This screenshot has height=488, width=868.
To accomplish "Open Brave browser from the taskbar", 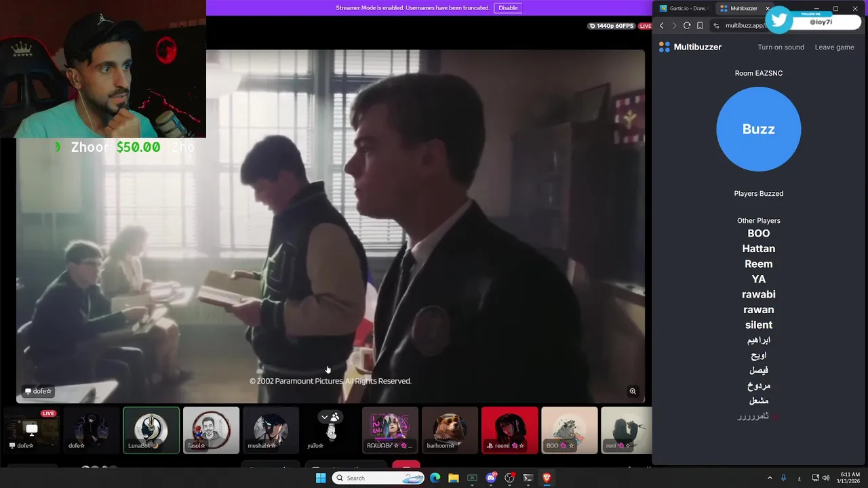I will point(547,478).
